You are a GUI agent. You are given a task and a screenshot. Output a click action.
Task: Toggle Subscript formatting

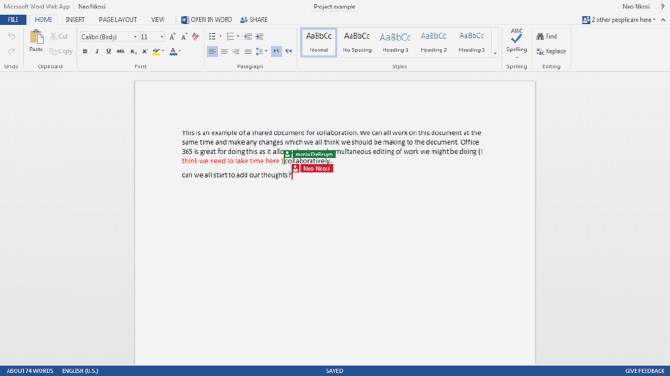point(133,51)
